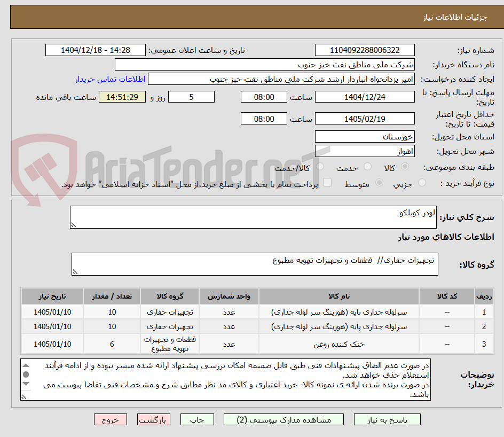Click the ایجاد کننده درخواست field
504x437 pixels.
pos(281,79)
